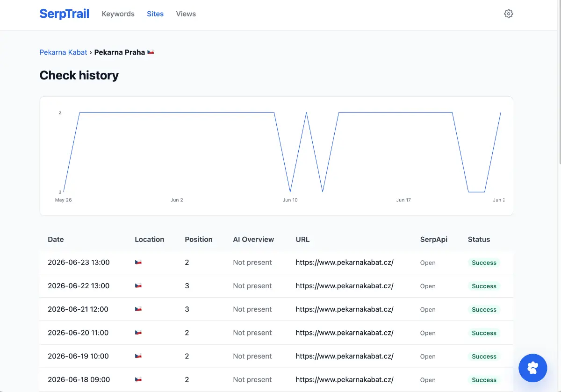This screenshot has height=392, width=561.
Task: Open the Views tab
Action: 186,14
